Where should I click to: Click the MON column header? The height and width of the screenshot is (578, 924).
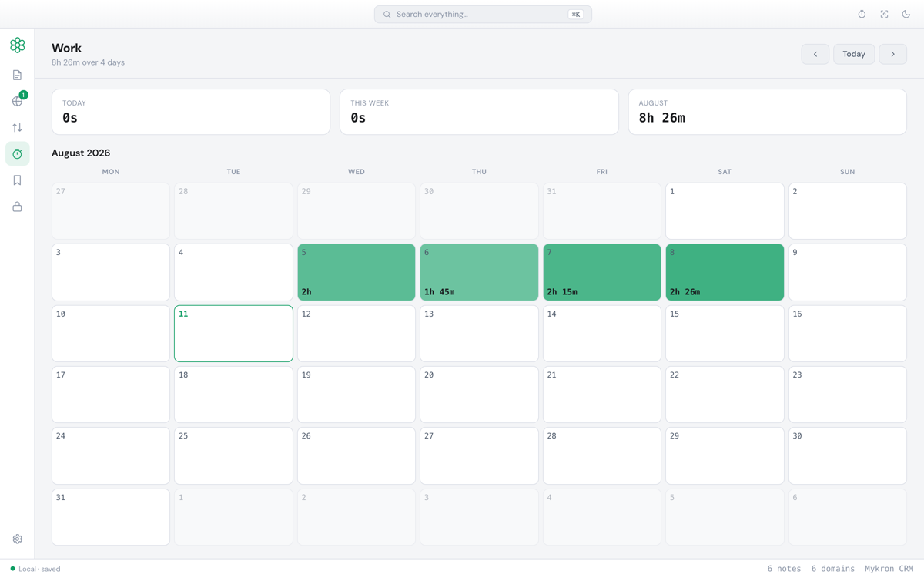(x=111, y=172)
